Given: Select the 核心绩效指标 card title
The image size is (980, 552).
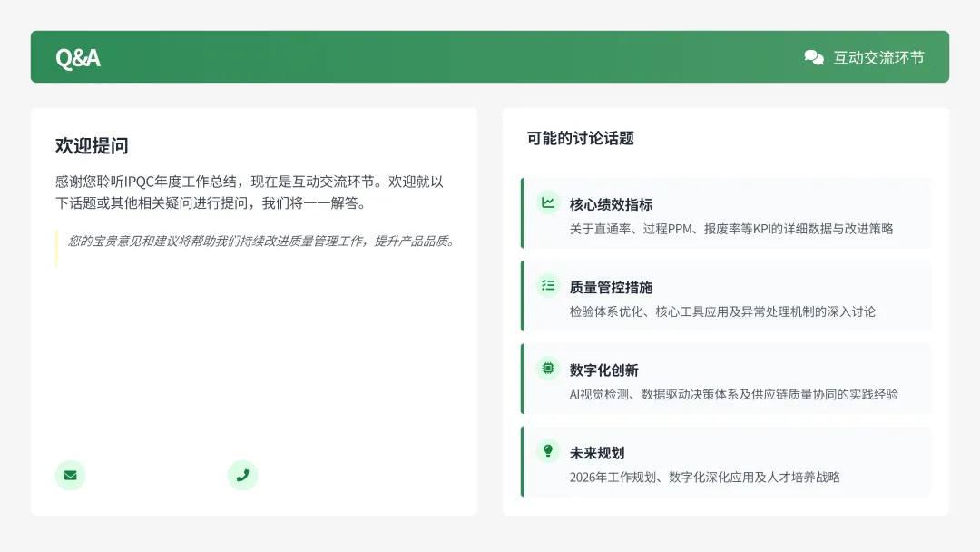Looking at the screenshot, I should 612,204.
